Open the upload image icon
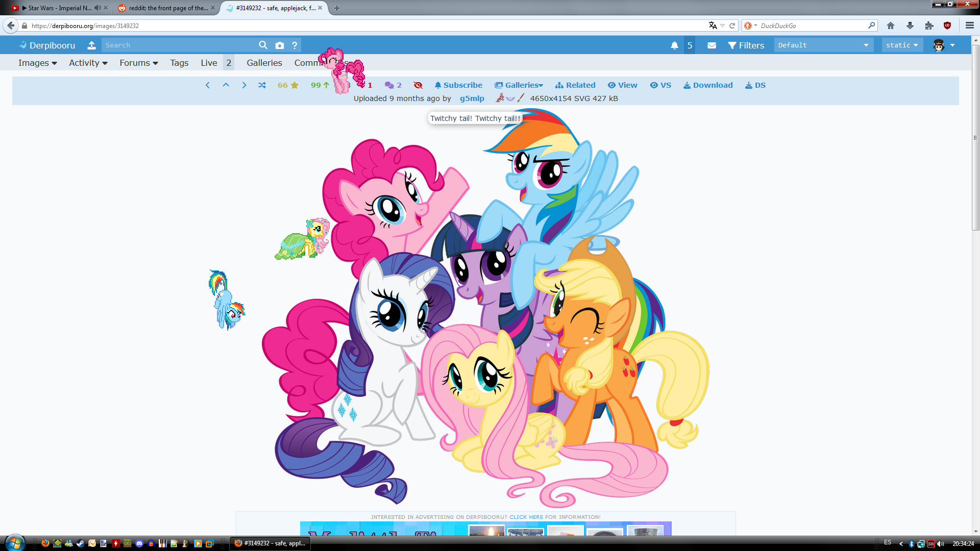Screen dimensions: 980x551 click(x=91, y=45)
